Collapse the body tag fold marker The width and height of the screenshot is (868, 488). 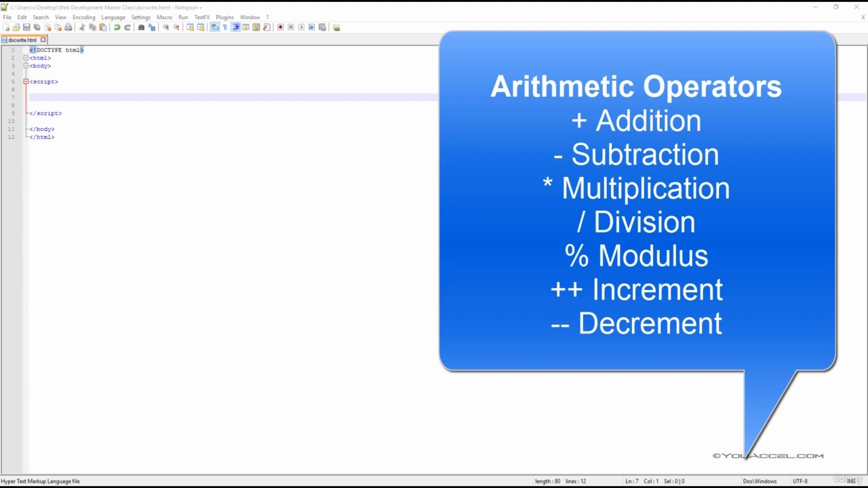pyautogui.click(x=26, y=66)
